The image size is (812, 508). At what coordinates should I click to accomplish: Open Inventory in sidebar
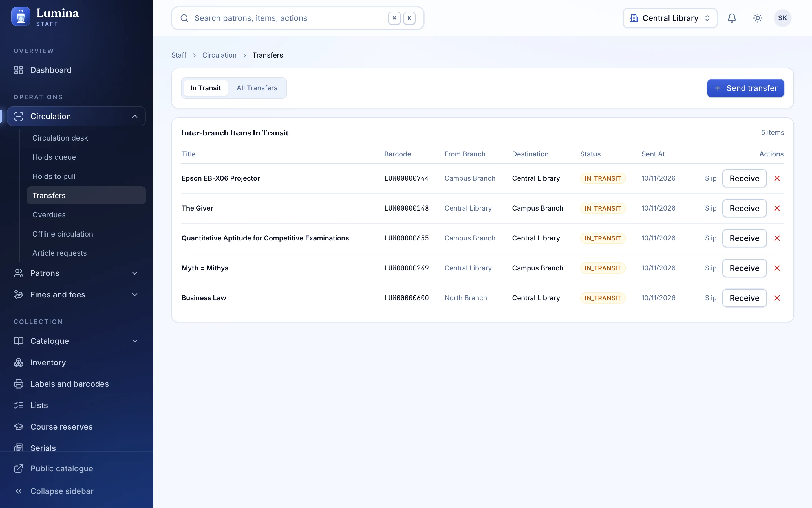point(76,362)
